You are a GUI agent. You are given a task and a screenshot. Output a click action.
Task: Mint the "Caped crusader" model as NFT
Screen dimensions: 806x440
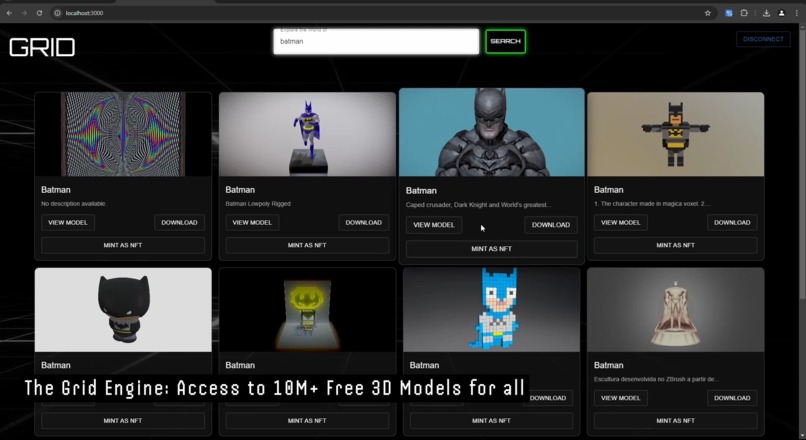click(x=491, y=249)
